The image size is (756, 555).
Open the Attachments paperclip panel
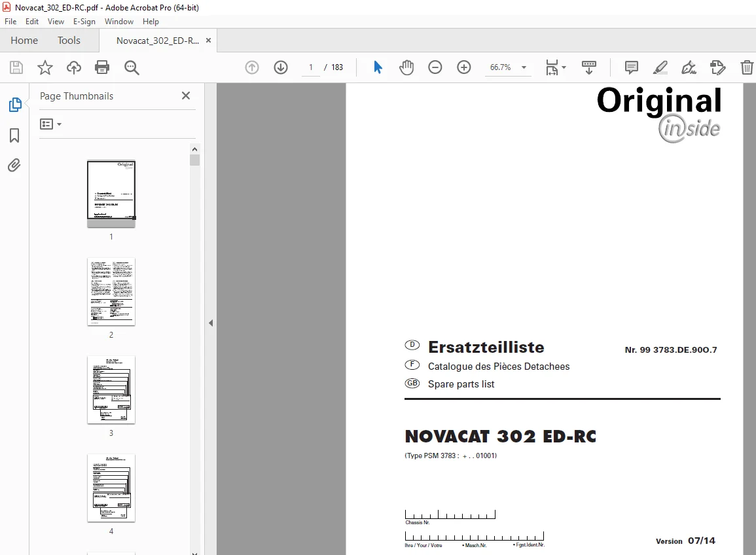point(14,166)
